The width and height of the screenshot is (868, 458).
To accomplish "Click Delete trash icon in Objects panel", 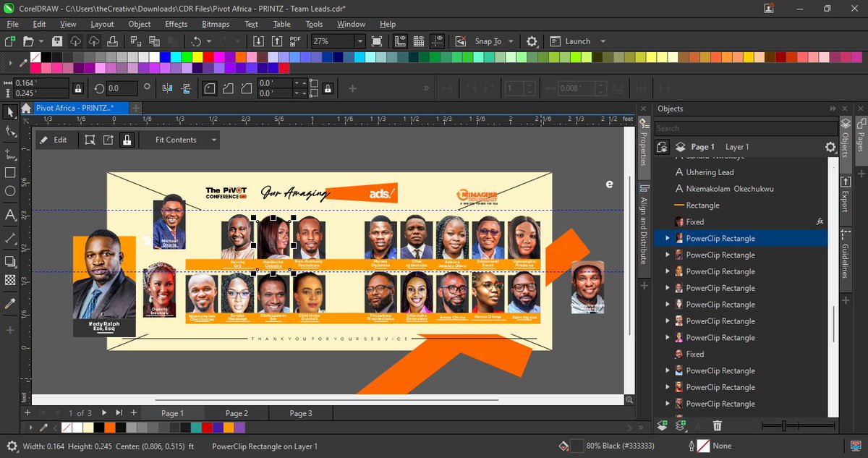I will [717, 426].
